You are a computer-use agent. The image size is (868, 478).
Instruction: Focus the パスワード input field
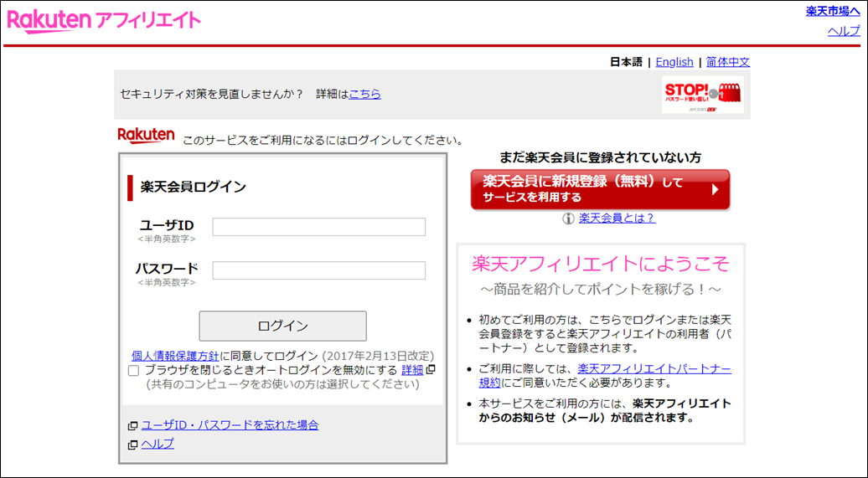pos(319,270)
